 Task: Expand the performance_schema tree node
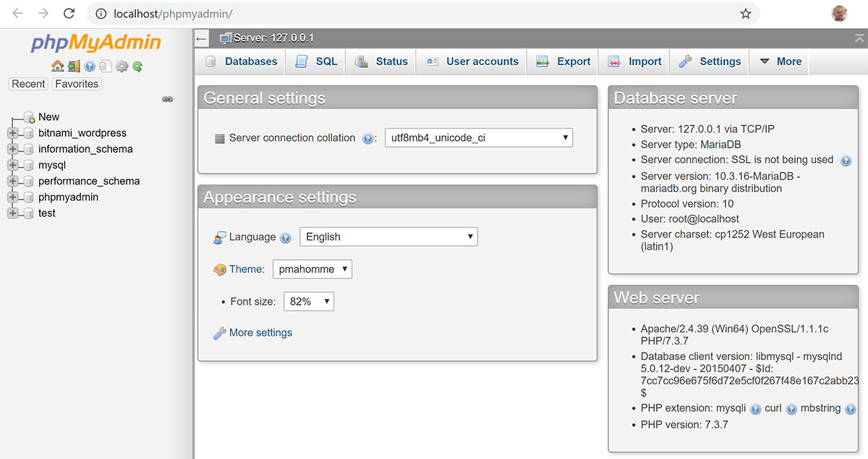click(x=12, y=181)
